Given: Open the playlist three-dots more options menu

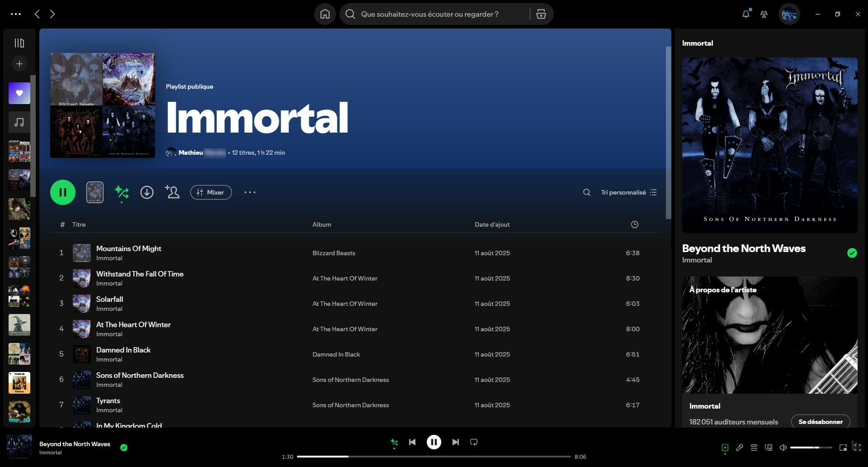Looking at the screenshot, I should (250, 192).
